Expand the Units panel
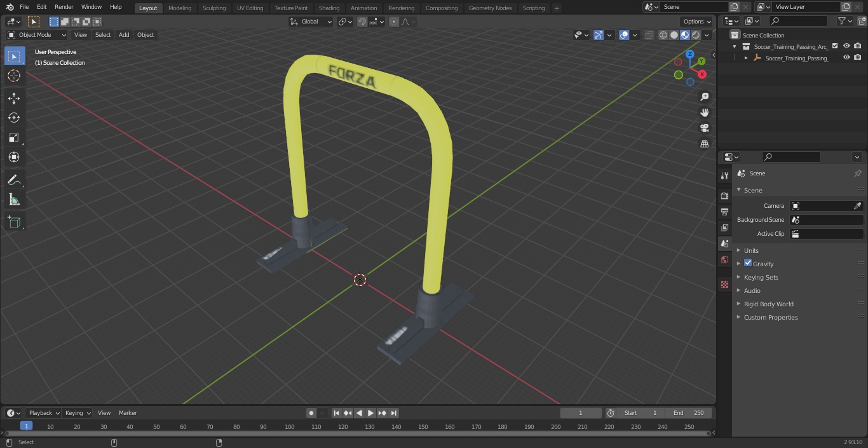The width and height of the screenshot is (868, 448). click(751, 250)
